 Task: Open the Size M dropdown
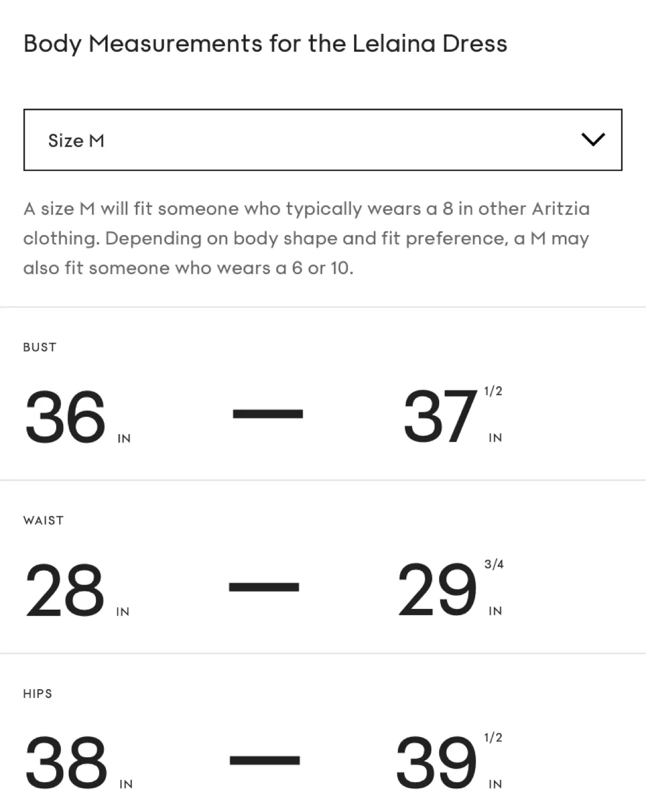tap(322, 140)
